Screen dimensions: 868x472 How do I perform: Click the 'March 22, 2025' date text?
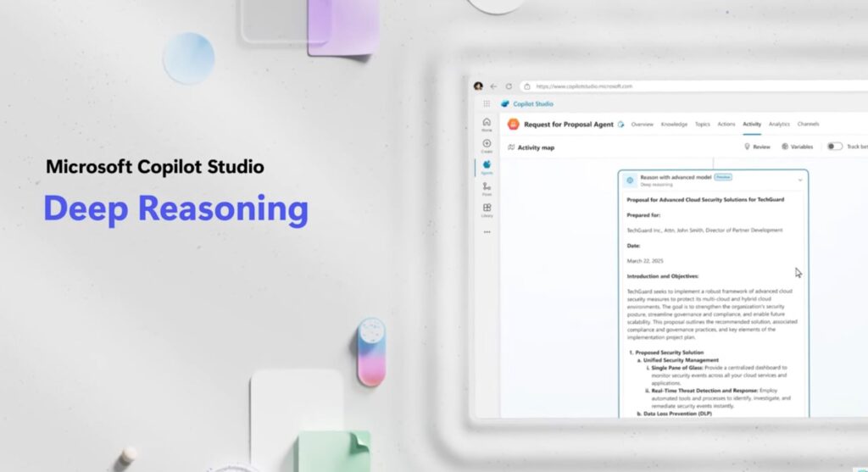(645, 261)
